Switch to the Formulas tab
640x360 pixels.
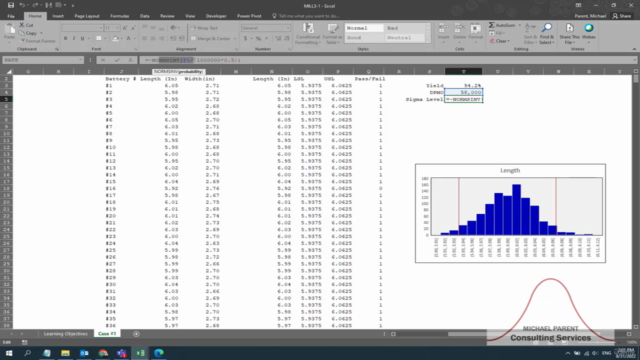[120, 16]
